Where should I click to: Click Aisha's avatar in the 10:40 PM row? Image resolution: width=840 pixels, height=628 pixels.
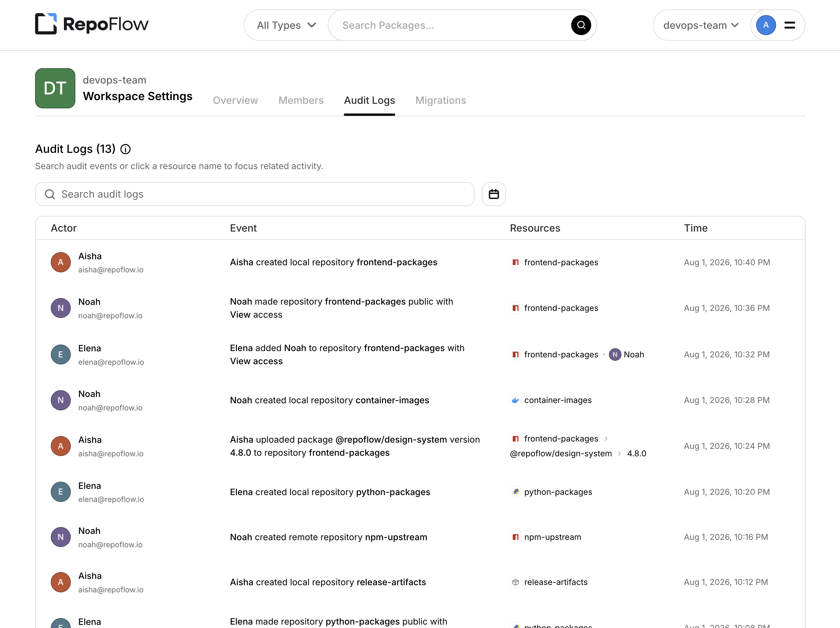(x=61, y=262)
